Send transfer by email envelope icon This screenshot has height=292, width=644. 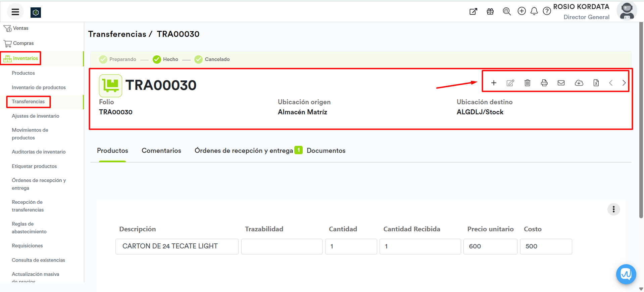click(x=561, y=83)
